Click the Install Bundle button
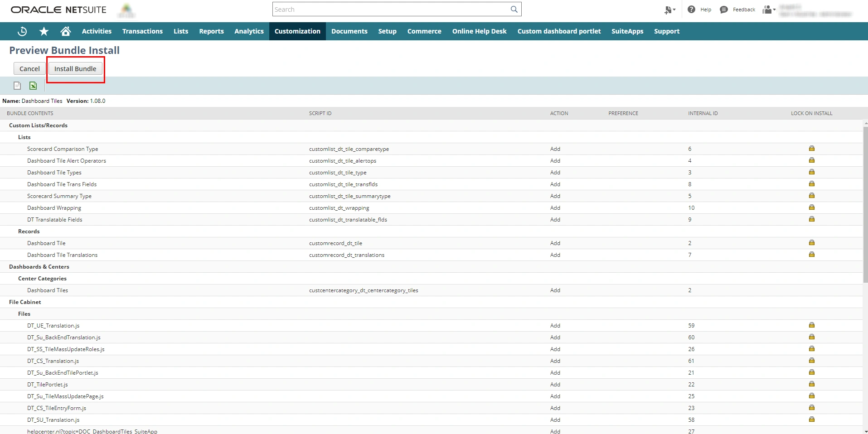This screenshot has width=868, height=434. point(75,69)
